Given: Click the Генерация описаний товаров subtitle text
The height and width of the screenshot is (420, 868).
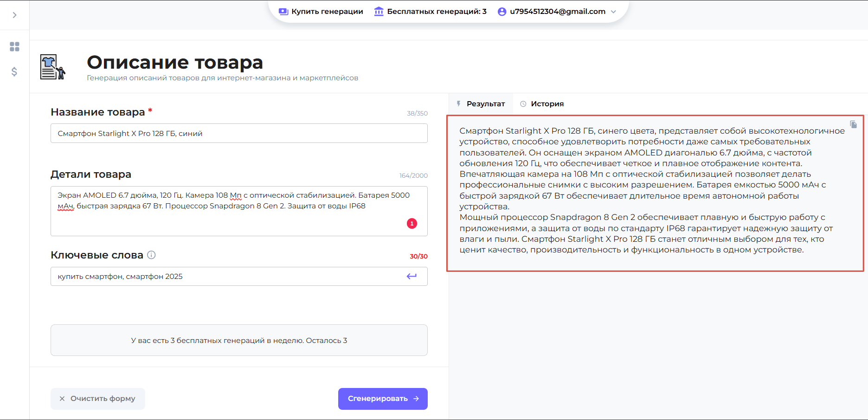Looking at the screenshot, I should [222, 78].
